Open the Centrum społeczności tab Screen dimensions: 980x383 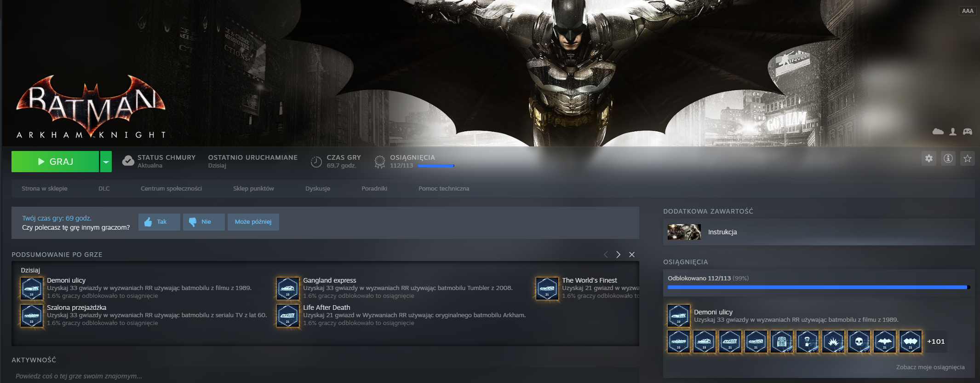(x=171, y=189)
